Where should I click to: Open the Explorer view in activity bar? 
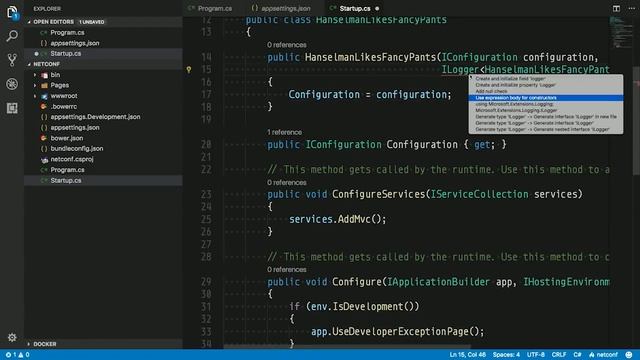pyautogui.click(x=12, y=12)
